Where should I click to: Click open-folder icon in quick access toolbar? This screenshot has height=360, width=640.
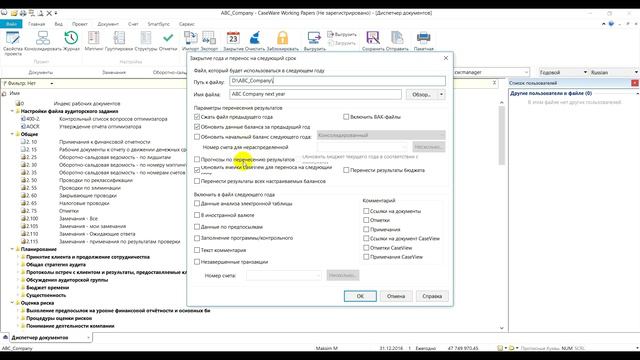pyautogui.click(x=14, y=13)
